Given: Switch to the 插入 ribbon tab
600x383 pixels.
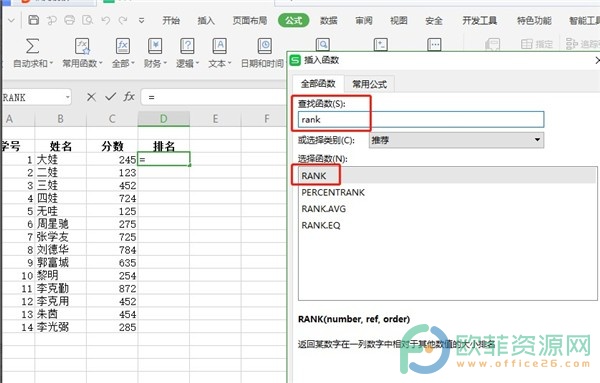Looking at the screenshot, I should (206, 20).
